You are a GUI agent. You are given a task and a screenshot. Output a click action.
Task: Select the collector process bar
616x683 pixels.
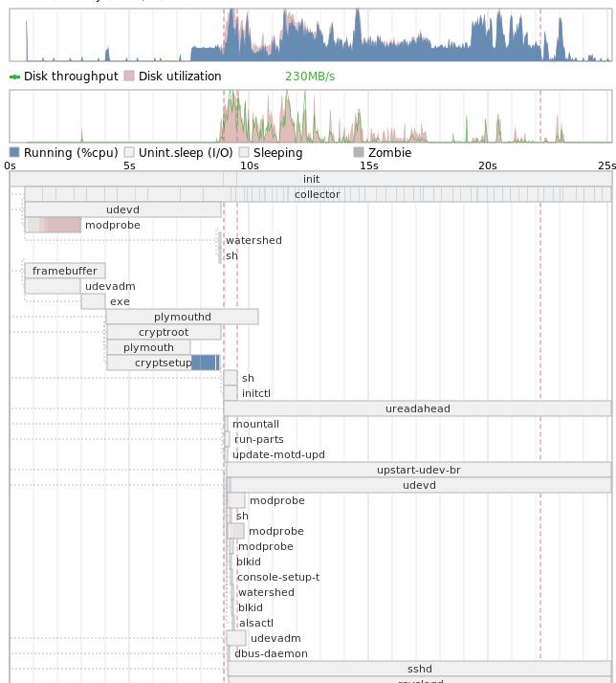[317, 194]
